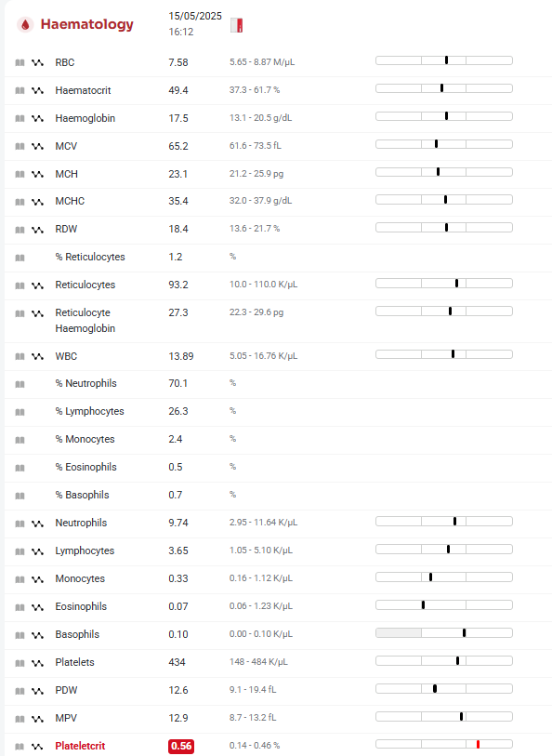Show trend icon for Reticulocyte Haemoglobin
Screen dimensions: 552x756
coord(37,314)
